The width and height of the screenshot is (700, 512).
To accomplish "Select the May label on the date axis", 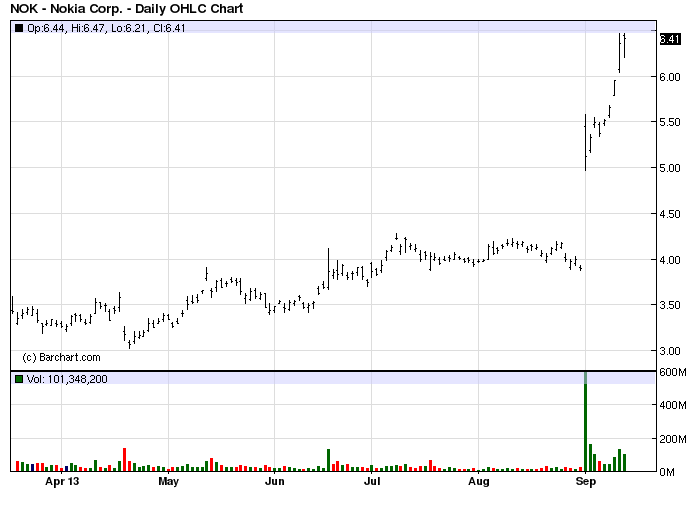I will click(169, 482).
